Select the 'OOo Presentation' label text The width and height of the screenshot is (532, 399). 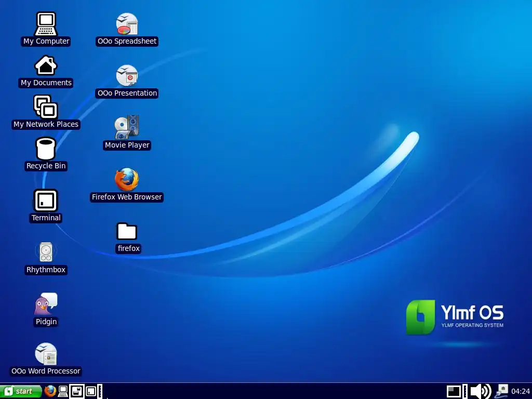(x=127, y=93)
